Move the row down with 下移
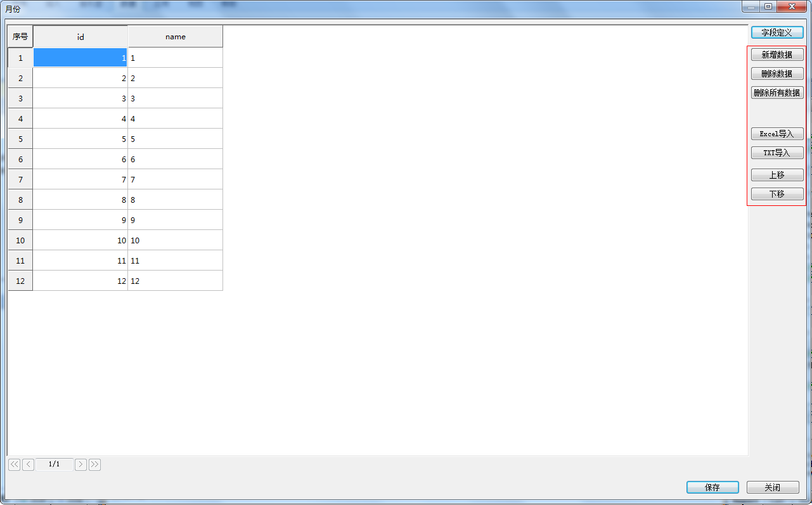The image size is (812, 505). pyautogui.click(x=777, y=195)
